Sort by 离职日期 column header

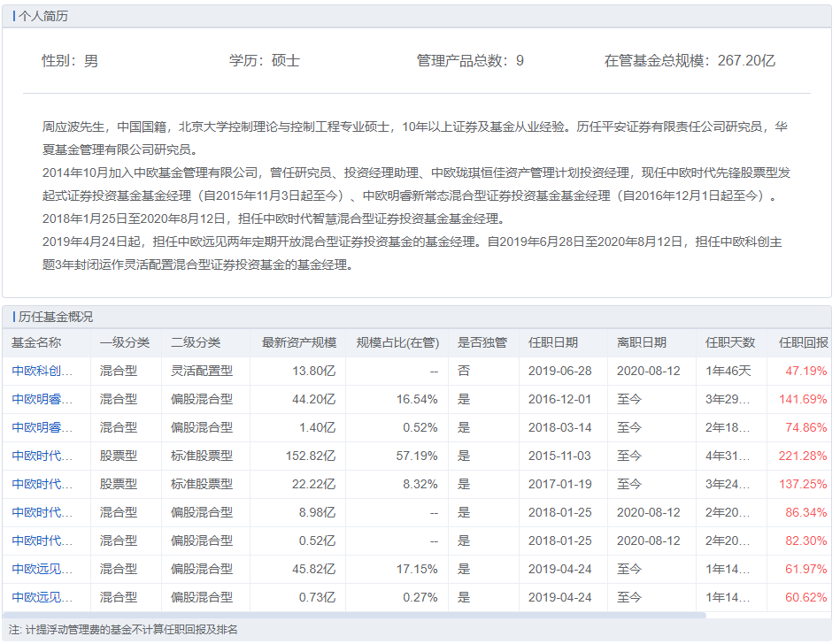coord(642,342)
